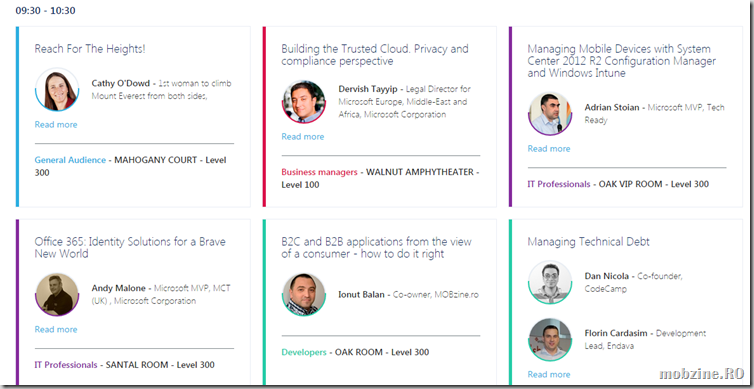Image resolution: width=754 pixels, height=389 pixels.
Task: Click Adrian Stoian's speaker photo
Action: tap(550, 114)
